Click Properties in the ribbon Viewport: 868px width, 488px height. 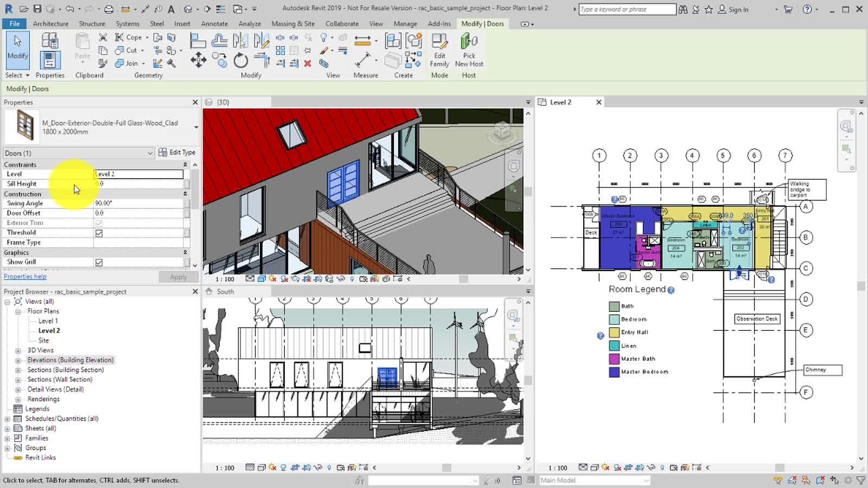click(x=50, y=52)
